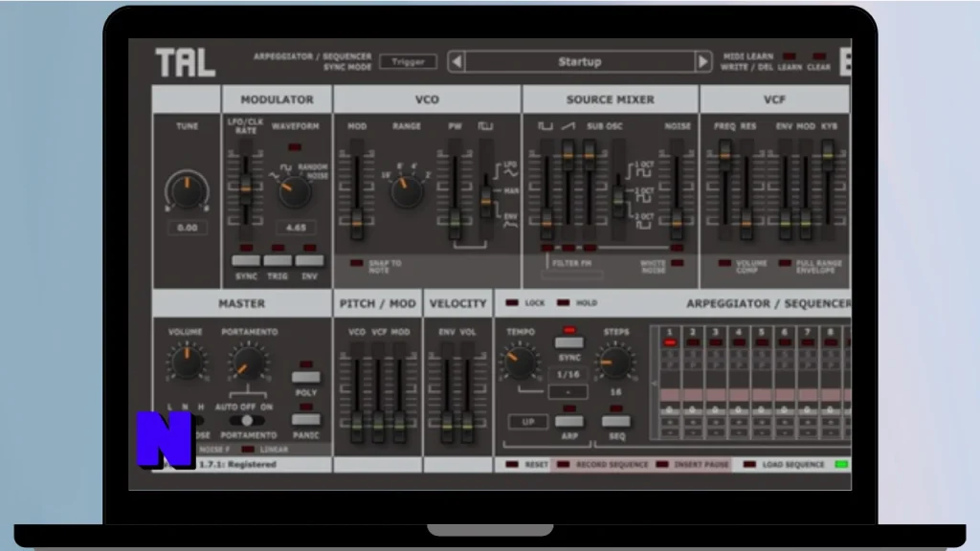Click the Load Sequence LED
This screenshot has width=980, height=551.
749,464
